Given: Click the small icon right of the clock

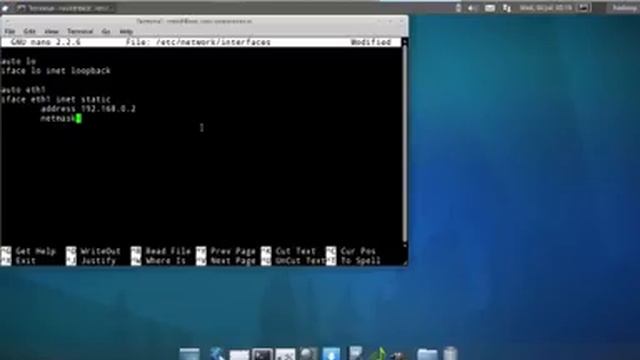Looking at the screenshot, I should click(x=584, y=8).
